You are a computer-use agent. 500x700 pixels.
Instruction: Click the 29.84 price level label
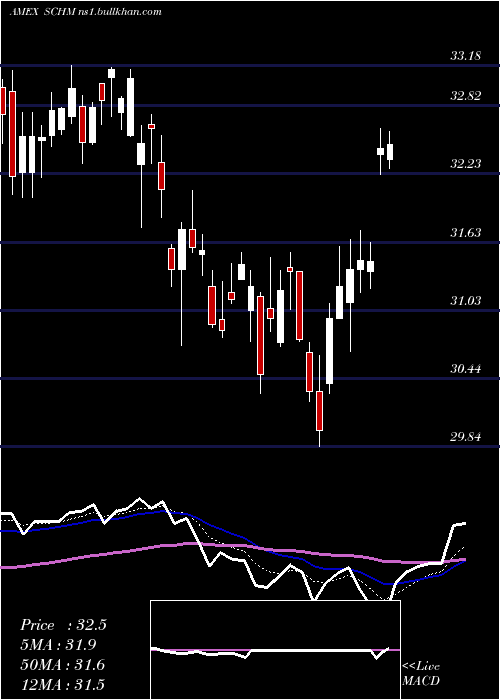click(466, 437)
